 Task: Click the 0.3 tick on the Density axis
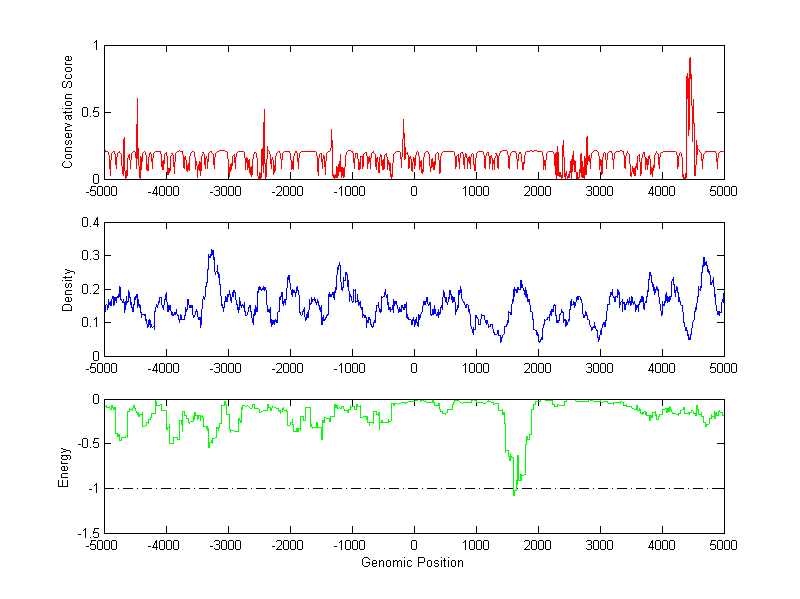90,256
